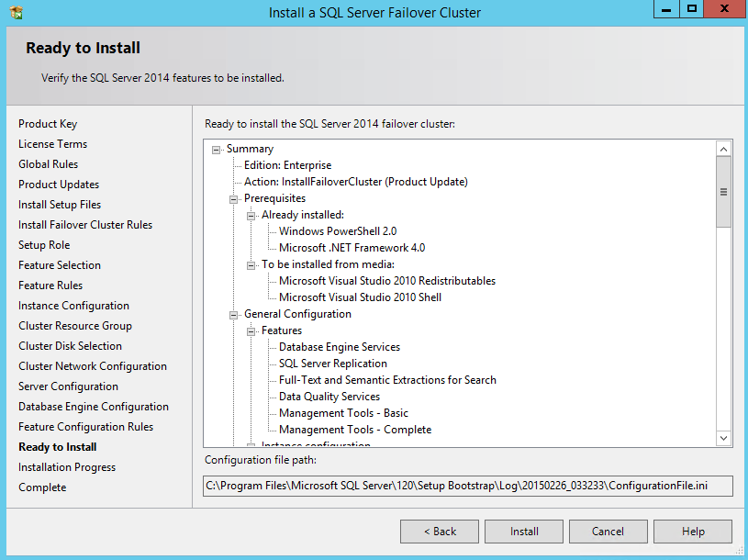The width and height of the screenshot is (748, 560).
Task: Click the To be installed from media: label
Action: coord(329,264)
